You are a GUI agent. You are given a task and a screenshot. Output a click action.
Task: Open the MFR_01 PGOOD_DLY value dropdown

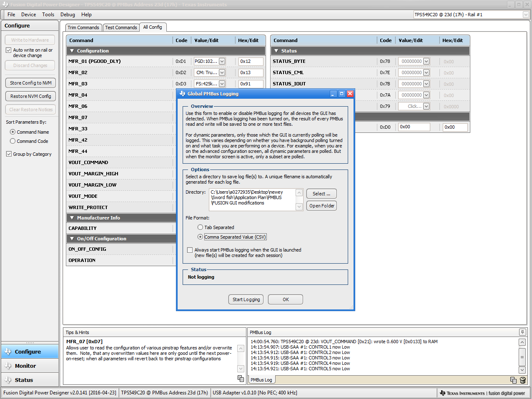(222, 61)
